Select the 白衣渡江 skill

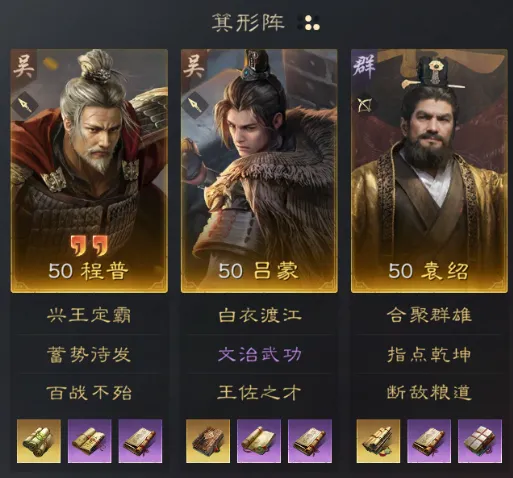[x=259, y=315]
